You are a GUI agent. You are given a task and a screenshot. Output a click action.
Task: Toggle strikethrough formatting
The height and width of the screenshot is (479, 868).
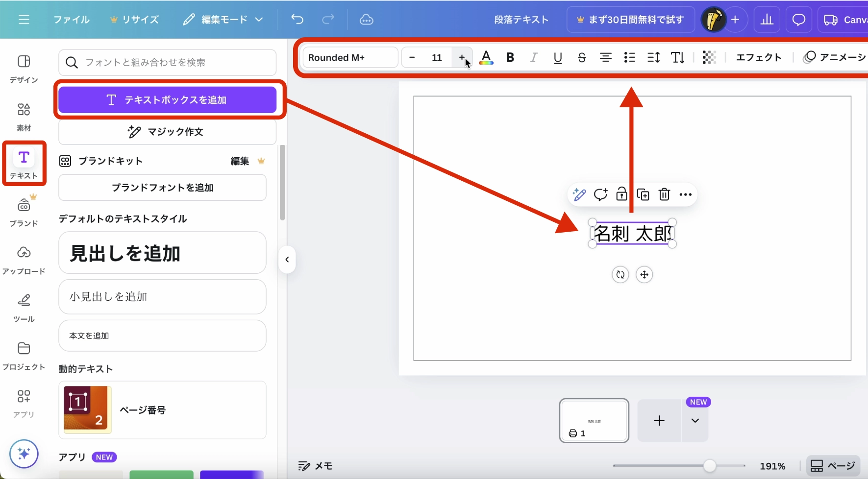[x=582, y=58]
